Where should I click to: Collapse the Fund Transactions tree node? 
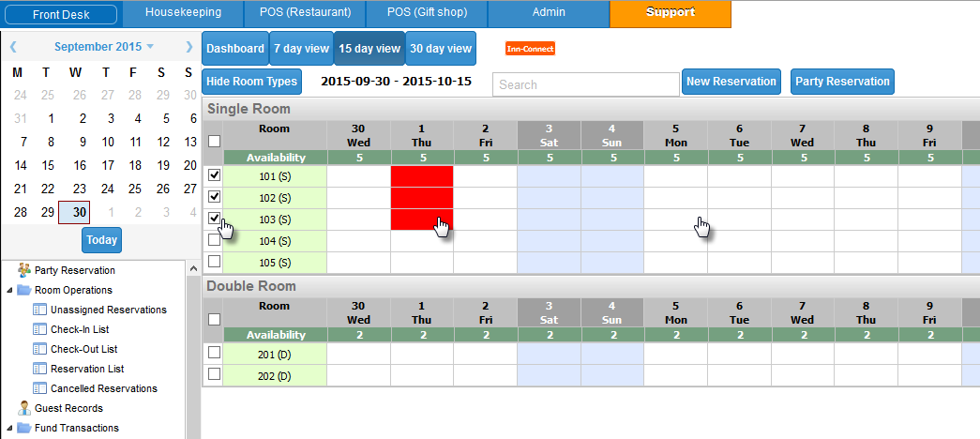(x=8, y=428)
